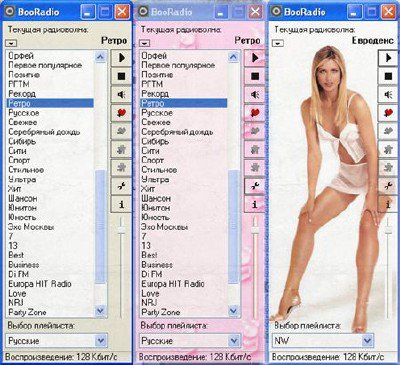400x365 pixels.
Task: Open settings tools icon in pink window
Action: [255, 186]
